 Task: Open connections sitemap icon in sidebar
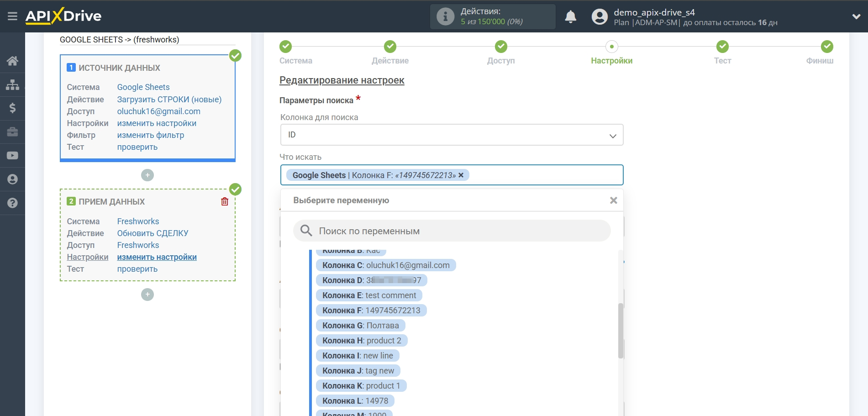coord(12,84)
